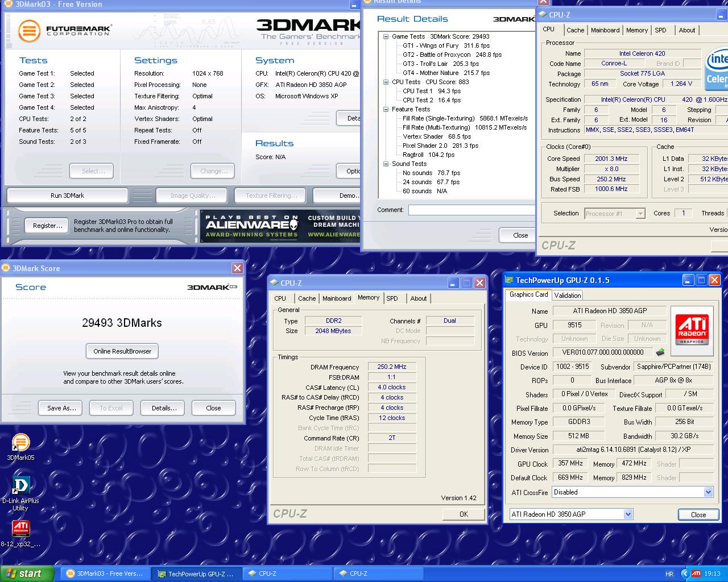Viewport: 728px width, 582px height.
Task: Click Online ResultBrowser button
Action: (x=122, y=351)
